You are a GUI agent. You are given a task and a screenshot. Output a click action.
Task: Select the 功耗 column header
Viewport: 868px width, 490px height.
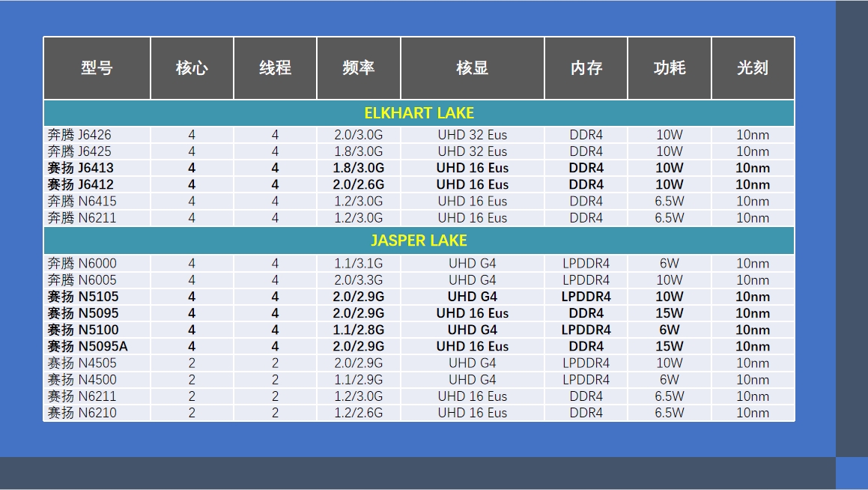click(x=670, y=68)
